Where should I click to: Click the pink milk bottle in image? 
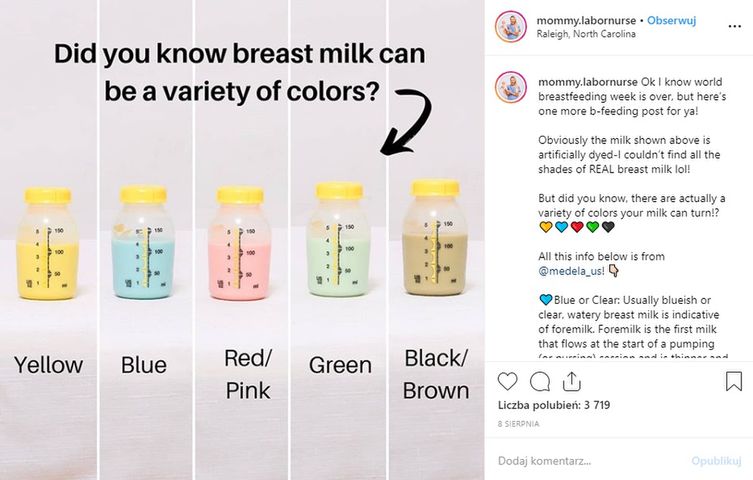(240, 244)
